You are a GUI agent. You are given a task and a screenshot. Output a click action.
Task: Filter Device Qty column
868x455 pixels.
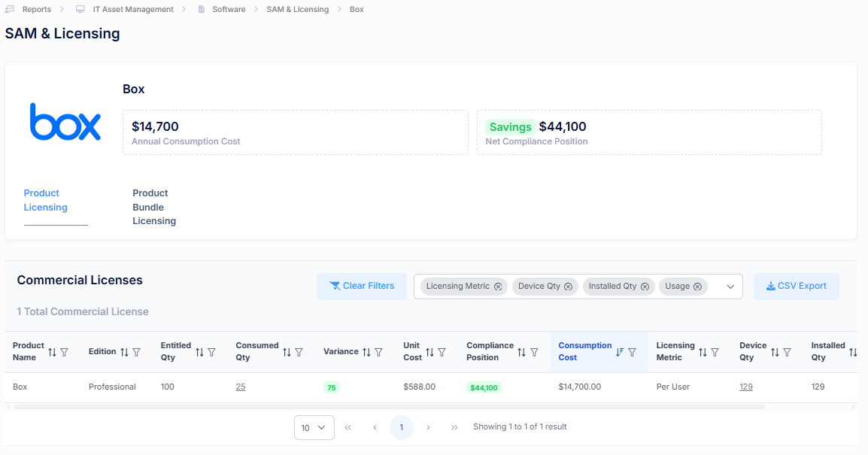point(788,352)
